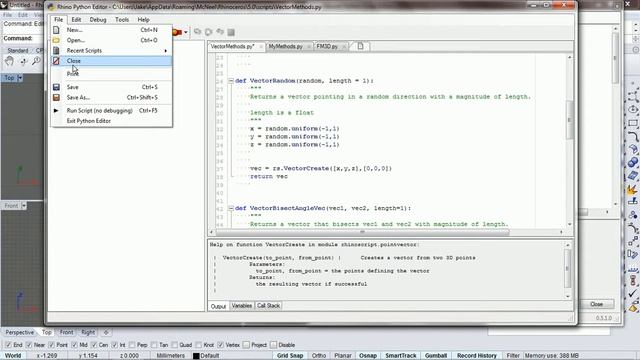
Task: Open the Tools menu in Python Editor
Action: click(122, 20)
